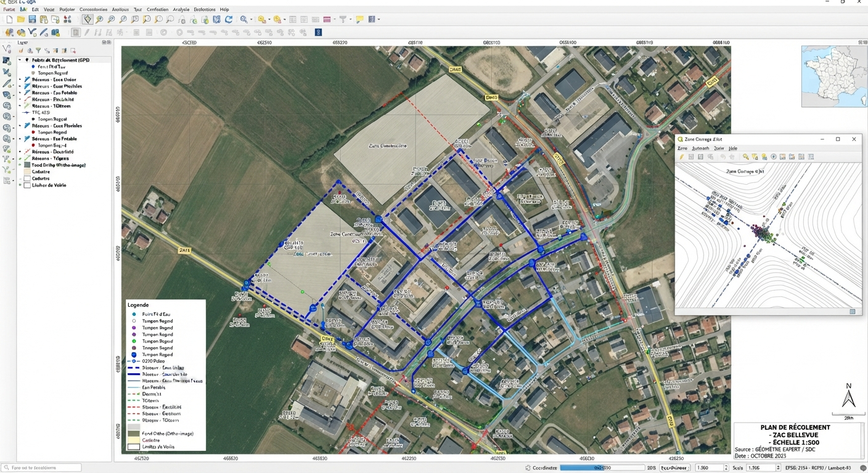Select the 'Réreeus - Dectrlisté' layer row
Image resolution: width=868 pixels, height=473 pixels.
[52, 152]
